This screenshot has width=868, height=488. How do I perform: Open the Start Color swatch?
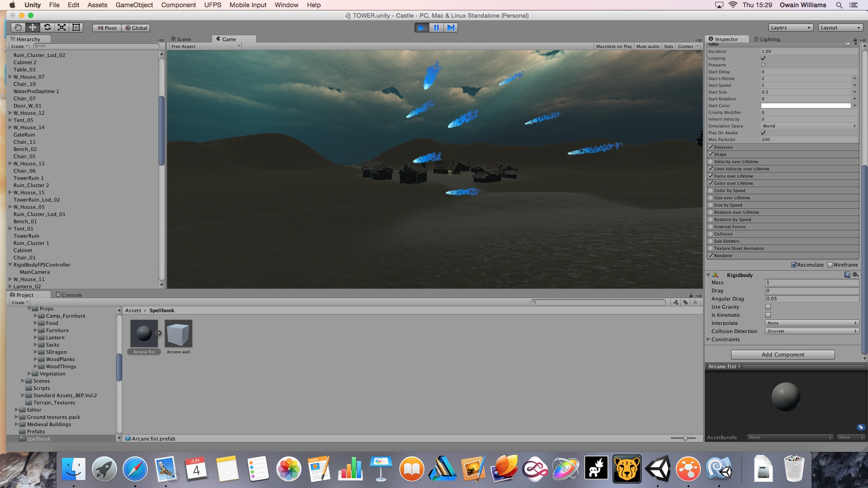(x=806, y=106)
